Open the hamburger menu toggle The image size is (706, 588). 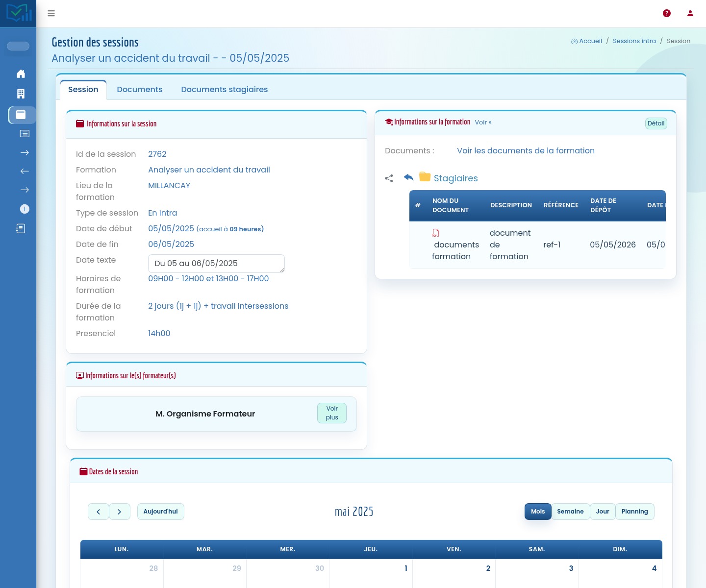[x=51, y=13]
